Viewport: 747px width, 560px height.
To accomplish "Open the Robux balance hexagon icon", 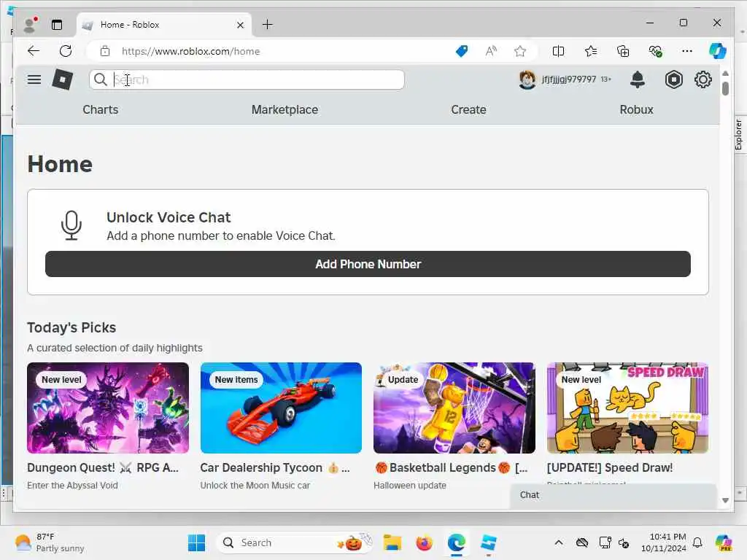I will (x=673, y=79).
